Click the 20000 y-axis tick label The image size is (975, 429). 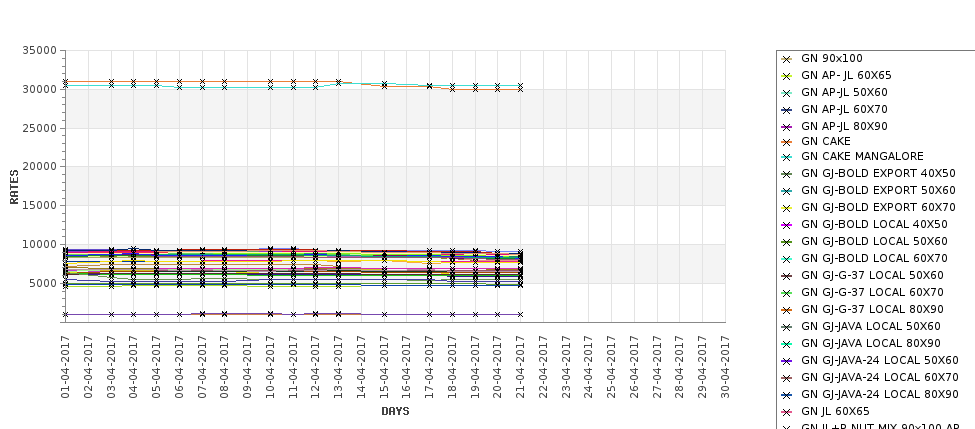pos(40,167)
